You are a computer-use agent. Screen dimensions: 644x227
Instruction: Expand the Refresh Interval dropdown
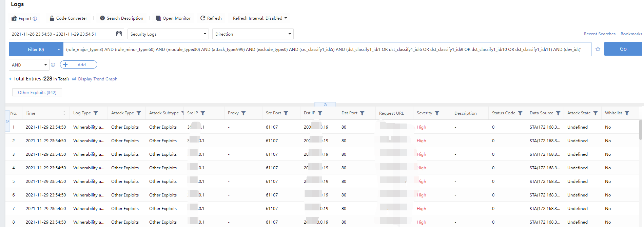click(x=260, y=18)
